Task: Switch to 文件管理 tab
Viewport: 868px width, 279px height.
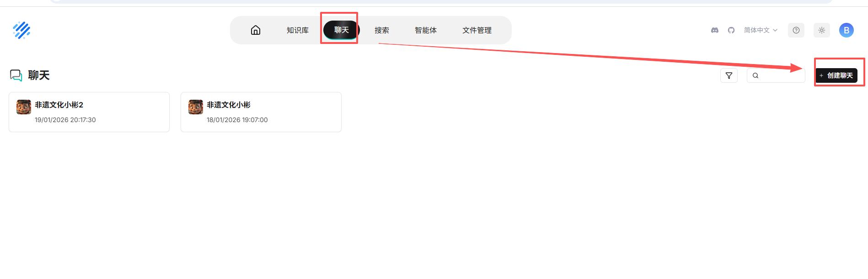Action: pyautogui.click(x=477, y=30)
